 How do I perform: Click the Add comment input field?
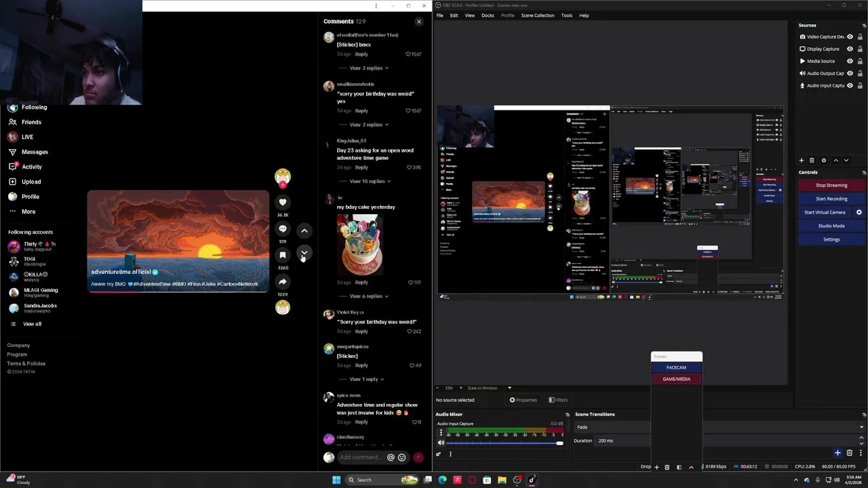click(361, 457)
